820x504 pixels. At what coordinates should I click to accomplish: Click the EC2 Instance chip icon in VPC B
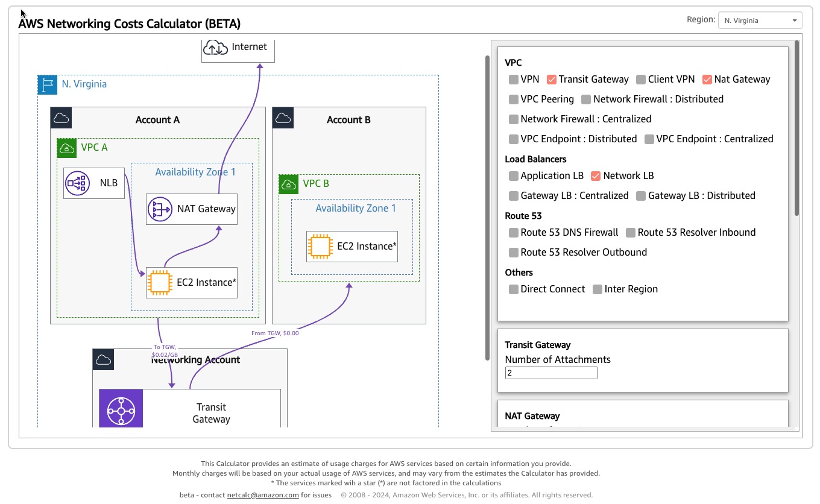tap(320, 246)
